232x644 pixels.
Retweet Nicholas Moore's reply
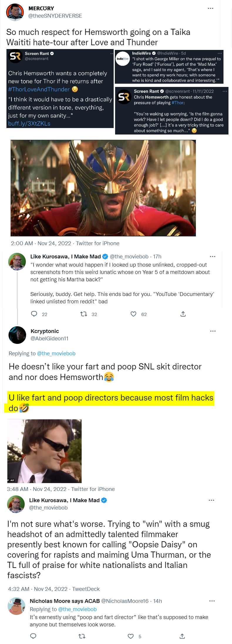[82, 636]
